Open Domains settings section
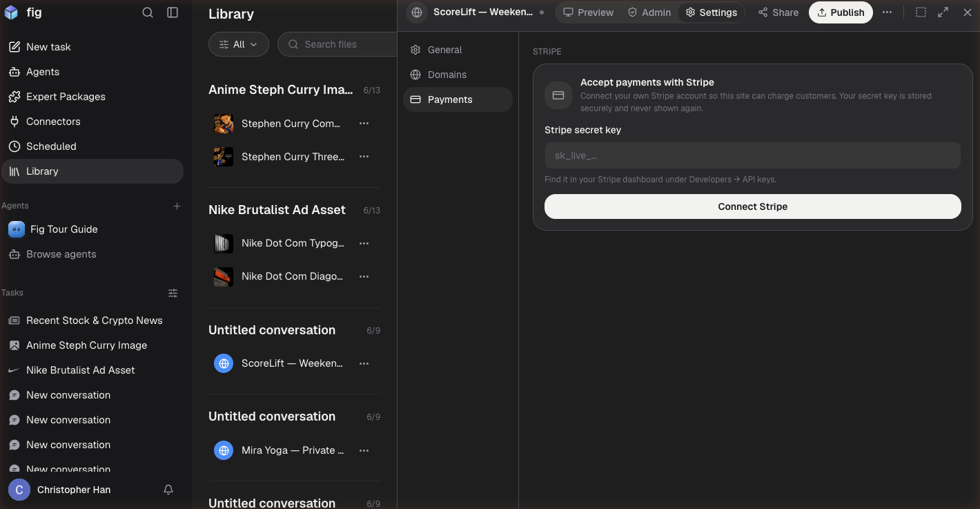 point(458,75)
